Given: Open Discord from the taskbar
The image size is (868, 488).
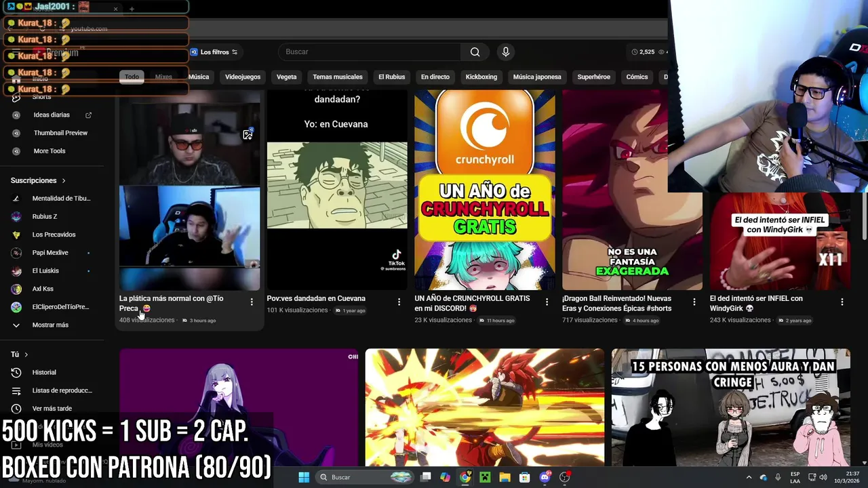Looking at the screenshot, I should tap(545, 477).
